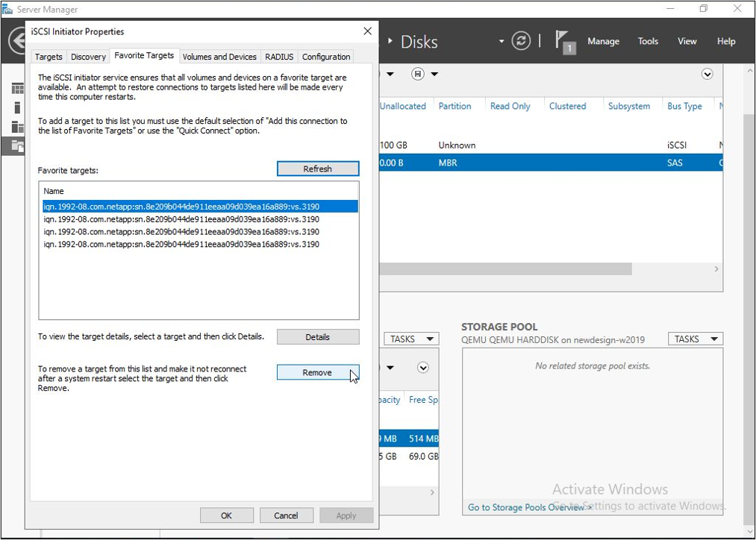Switch to the Discovery tab

click(88, 57)
